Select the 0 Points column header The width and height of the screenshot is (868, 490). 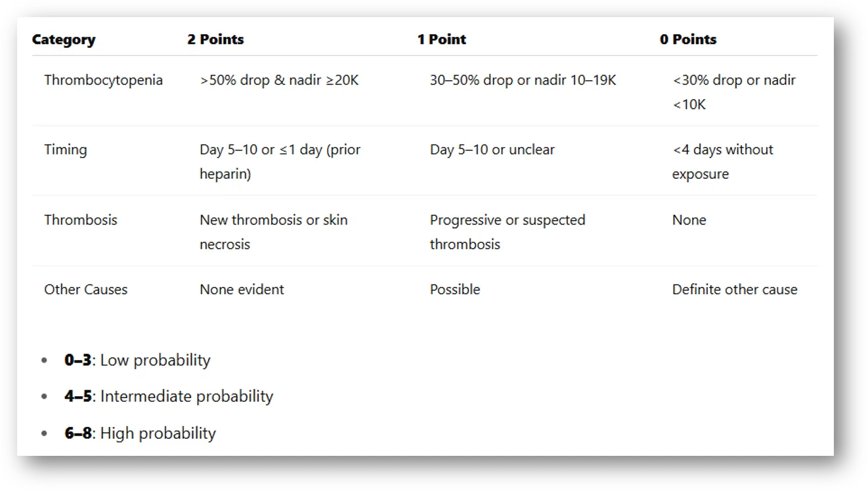pos(688,39)
